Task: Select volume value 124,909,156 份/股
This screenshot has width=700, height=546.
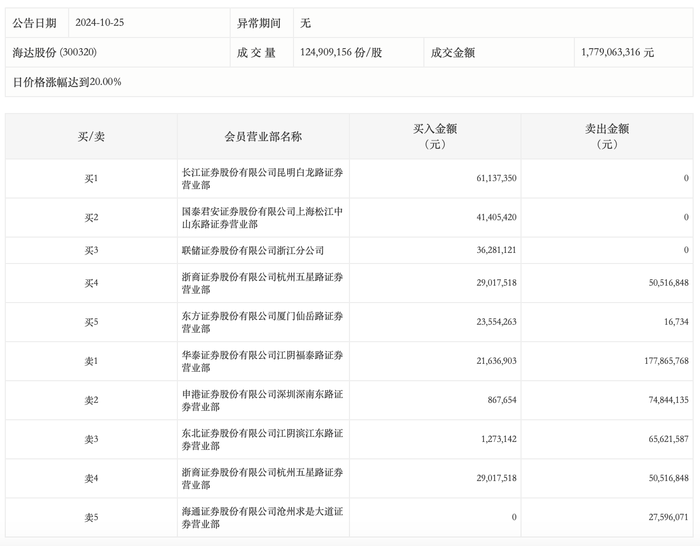Action: click(341, 53)
